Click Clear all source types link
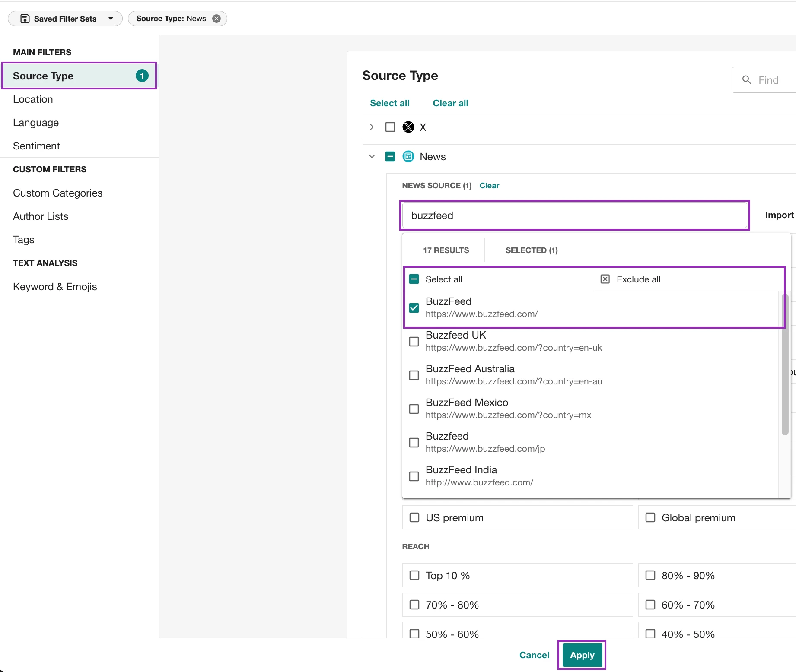The height and width of the screenshot is (672, 796). pos(451,103)
